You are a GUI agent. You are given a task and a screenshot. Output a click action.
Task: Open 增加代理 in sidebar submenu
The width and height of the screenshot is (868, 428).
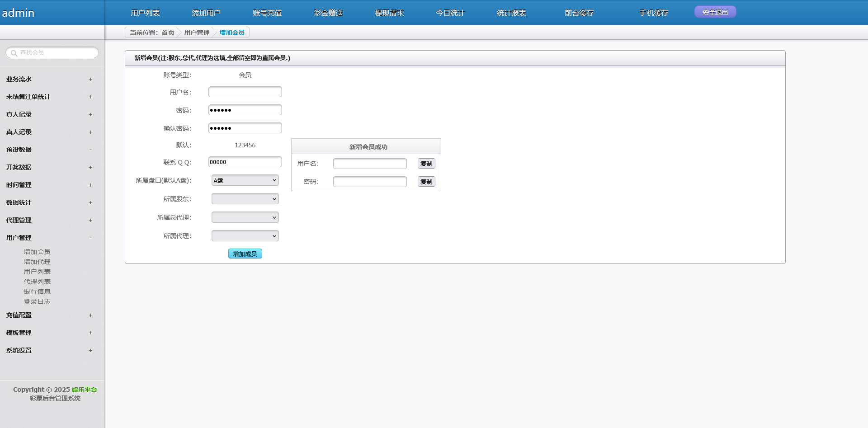pyautogui.click(x=37, y=262)
